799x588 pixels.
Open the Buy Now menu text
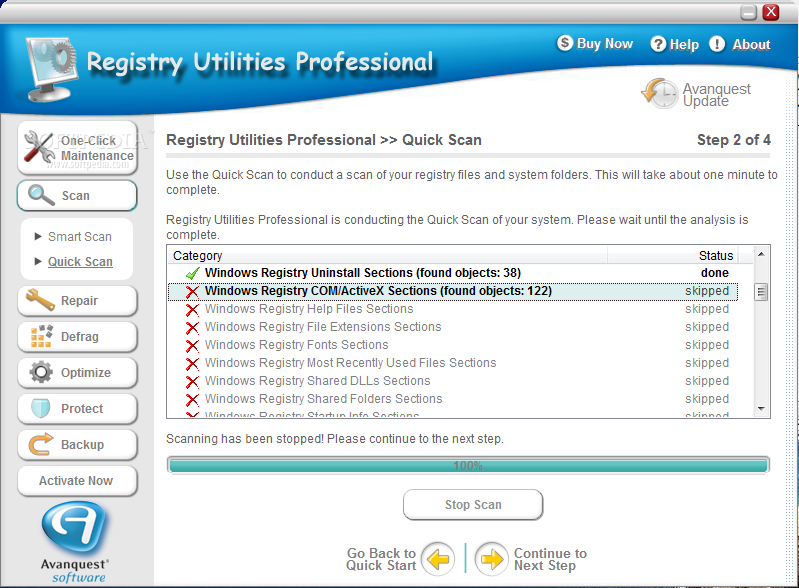605,44
